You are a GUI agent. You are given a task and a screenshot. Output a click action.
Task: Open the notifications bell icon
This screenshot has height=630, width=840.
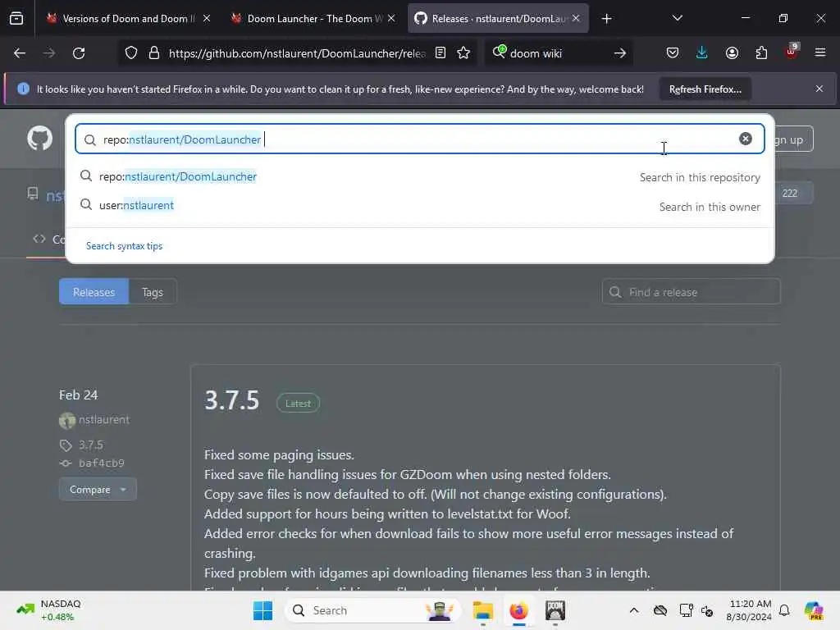784,610
